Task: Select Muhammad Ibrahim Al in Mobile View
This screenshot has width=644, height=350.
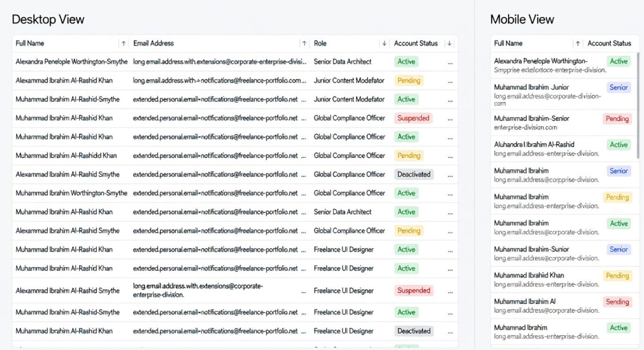Action: [x=525, y=301]
